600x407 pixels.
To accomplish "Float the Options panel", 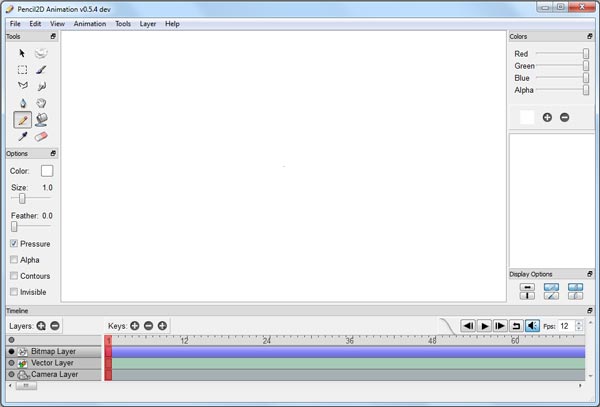I will point(53,153).
